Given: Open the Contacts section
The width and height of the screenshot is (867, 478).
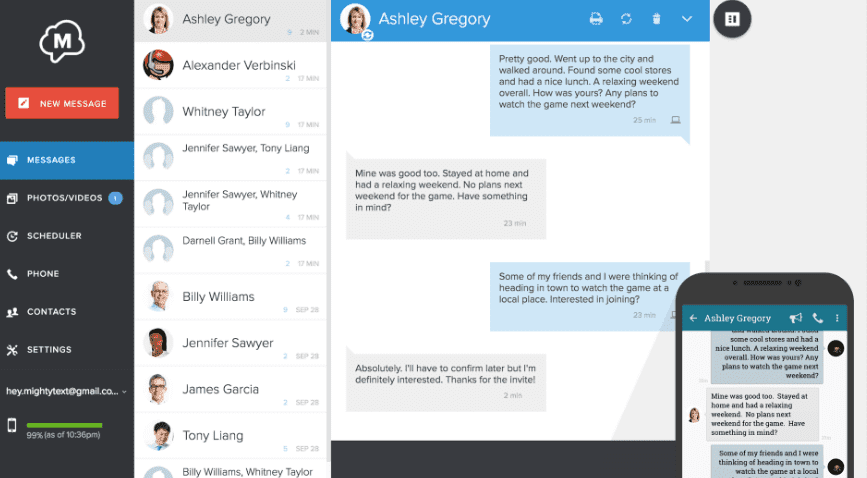Looking at the screenshot, I should (x=67, y=311).
